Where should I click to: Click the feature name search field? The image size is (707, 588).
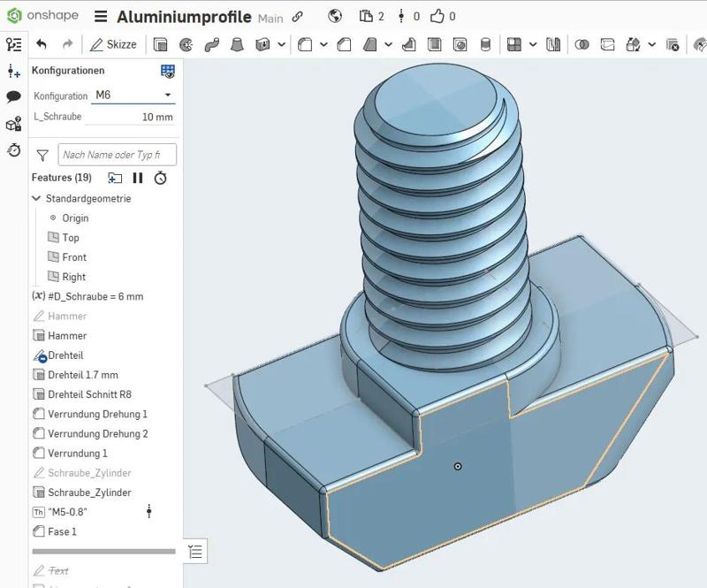coord(118,156)
